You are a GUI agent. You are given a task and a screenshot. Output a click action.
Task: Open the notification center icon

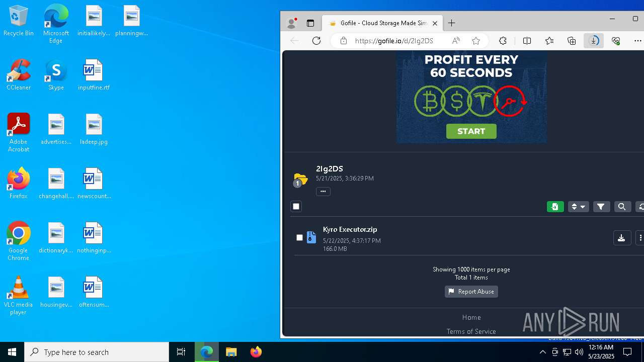(x=627, y=352)
